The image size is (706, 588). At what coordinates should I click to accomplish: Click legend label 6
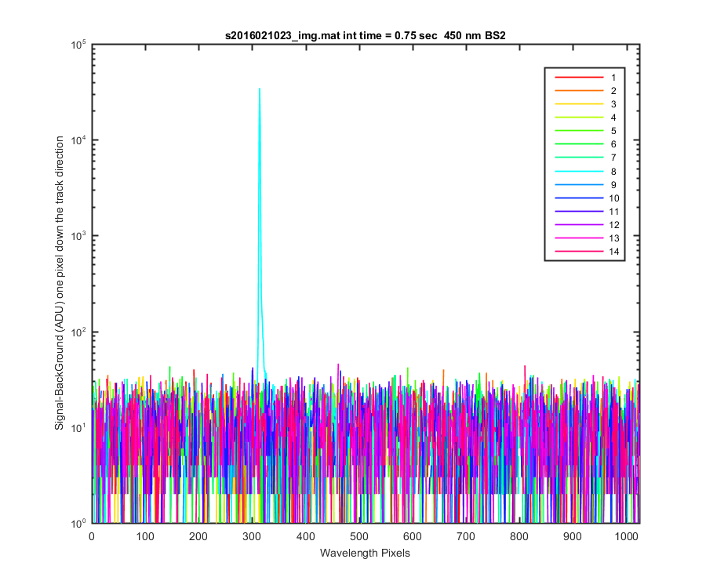613,144
